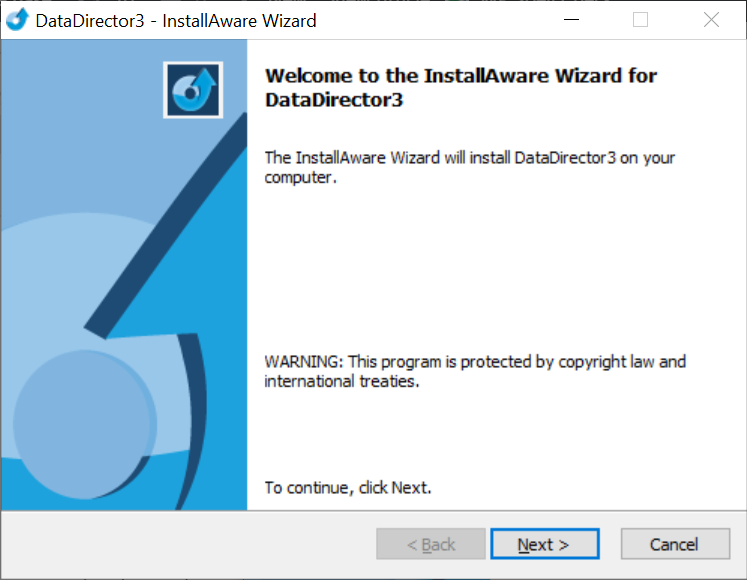Click the 'To continue, click Next.' instruction
This screenshot has width=747, height=580.
(x=348, y=488)
